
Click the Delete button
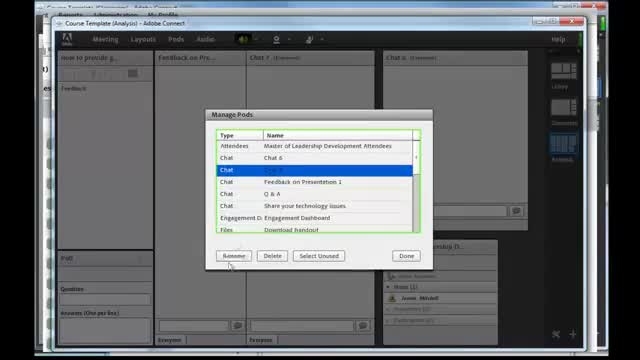click(x=272, y=256)
